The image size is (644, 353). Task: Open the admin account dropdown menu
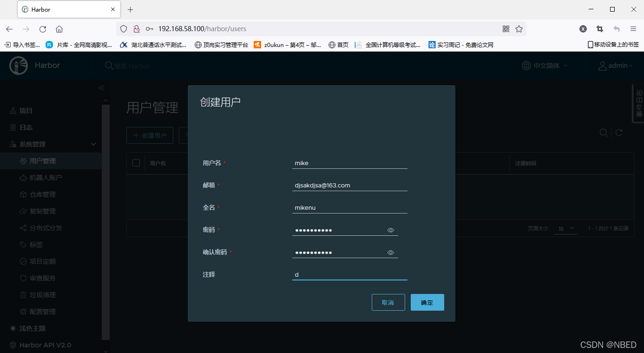tap(616, 66)
